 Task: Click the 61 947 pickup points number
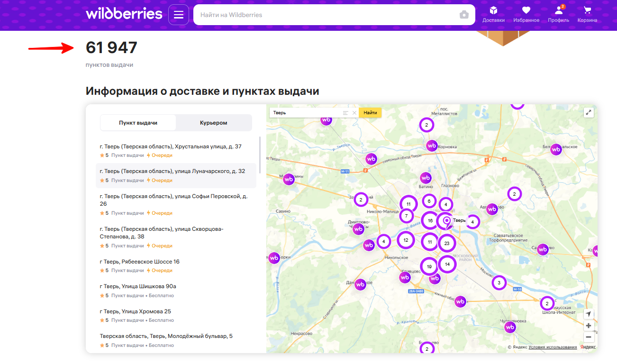coord(111,47)
